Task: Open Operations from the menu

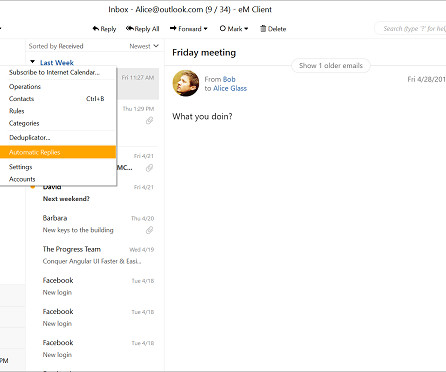Action: tap(58, 86)
